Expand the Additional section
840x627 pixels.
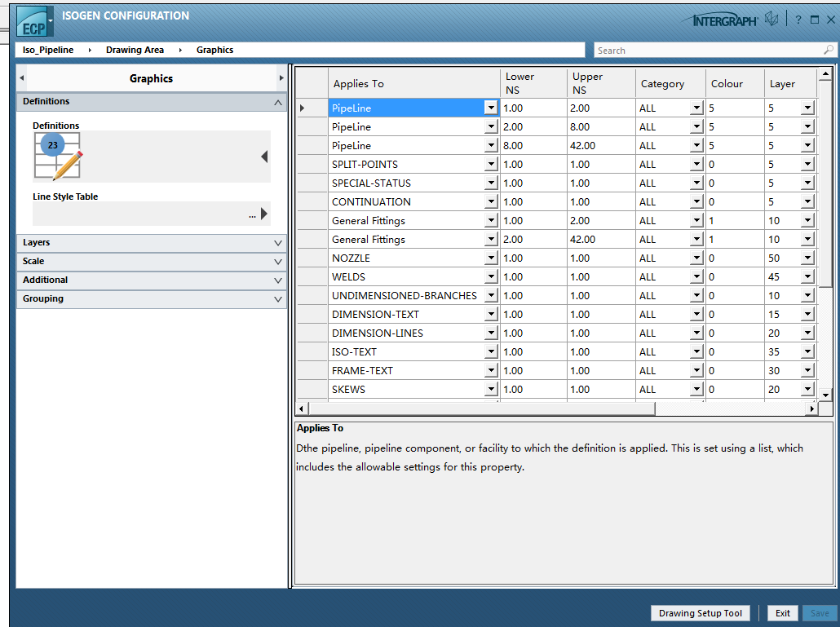tap(278, 280)
